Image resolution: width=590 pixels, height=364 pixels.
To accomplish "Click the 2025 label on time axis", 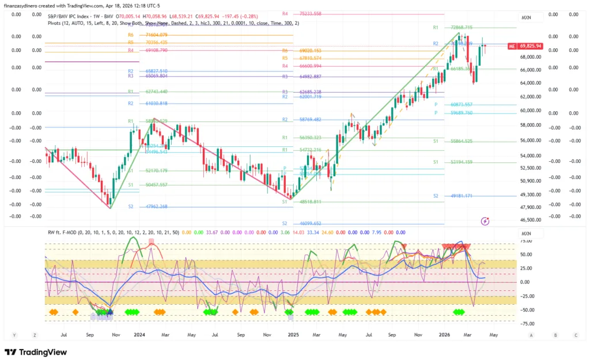I will [293, 334].
